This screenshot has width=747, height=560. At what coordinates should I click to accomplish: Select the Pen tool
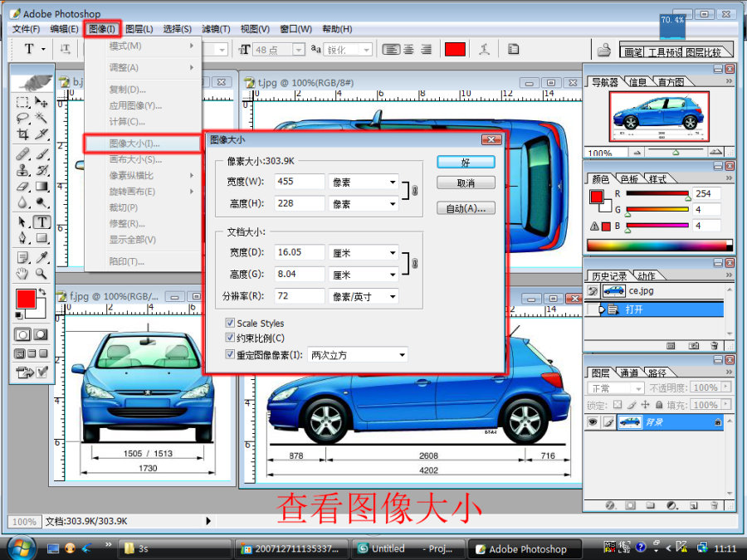[22, 237]
